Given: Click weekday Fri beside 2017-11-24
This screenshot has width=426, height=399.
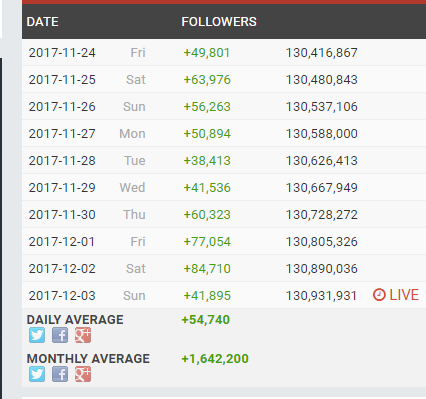Looking at the screenshot, I should (x=138, y=53).
